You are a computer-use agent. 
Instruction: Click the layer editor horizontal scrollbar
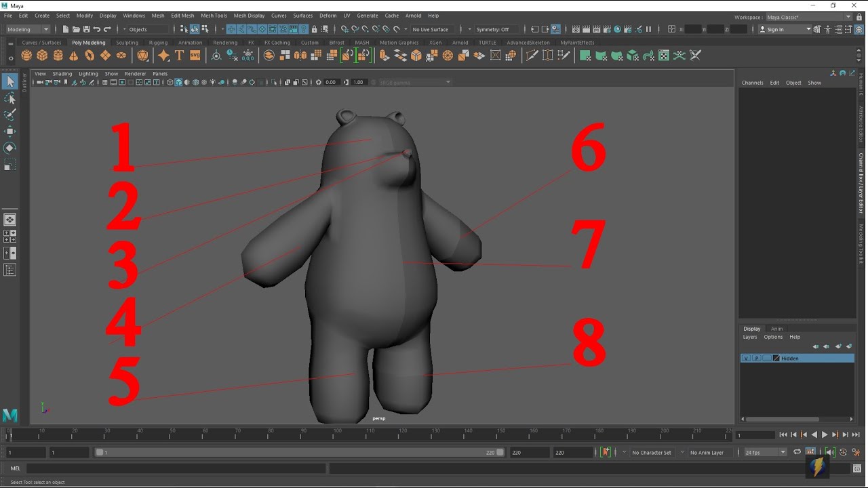click(783, 419)
